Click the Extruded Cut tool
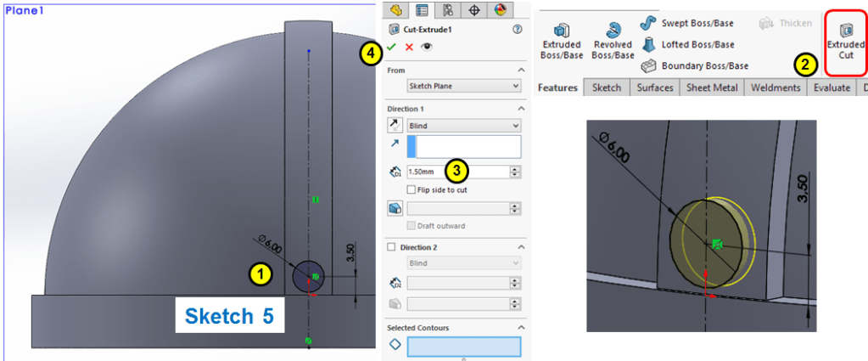Screen dimensions: 868x361 coord(845,42)
